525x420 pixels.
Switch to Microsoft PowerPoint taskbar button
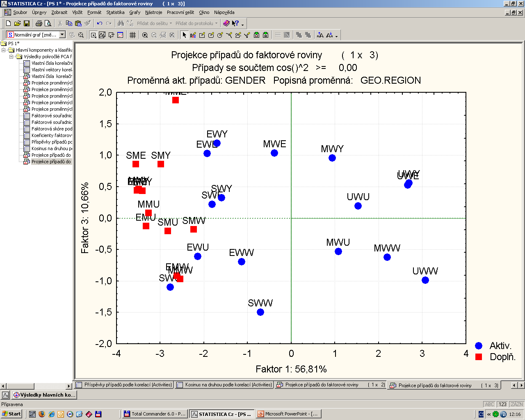click(x=288, y=414)
